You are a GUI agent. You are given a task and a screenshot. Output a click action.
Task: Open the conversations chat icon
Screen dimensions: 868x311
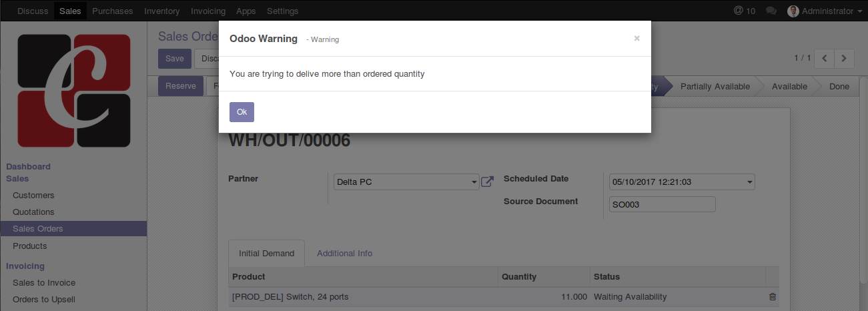(771, 11)
